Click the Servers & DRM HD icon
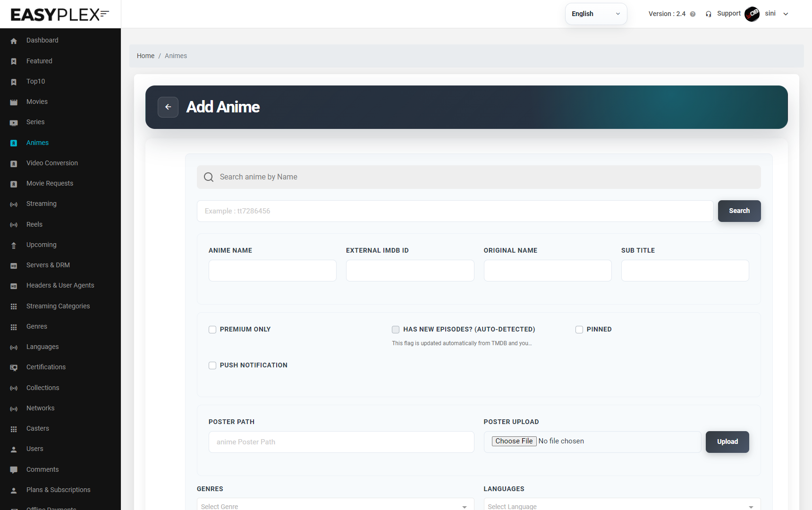 (x=14, y=266)
